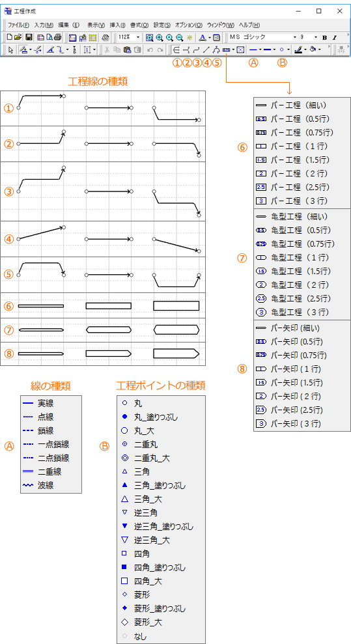Expand the bar process type dropdown arrow
Viewport: 351px width, 644px height.
(233, 49)
